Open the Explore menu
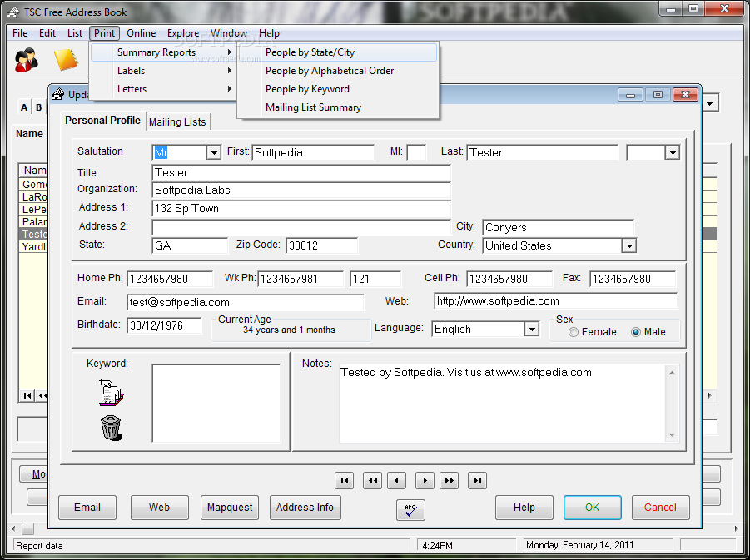The height and width of the screenshot is (560, 750). pos(183,33)
